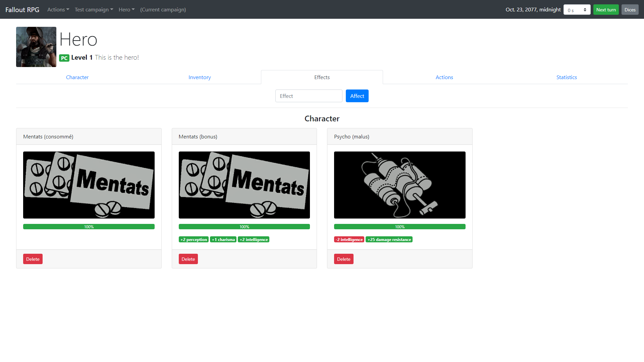Switch to the Actions tab
The image size is (644, 362).
(444, 77)
